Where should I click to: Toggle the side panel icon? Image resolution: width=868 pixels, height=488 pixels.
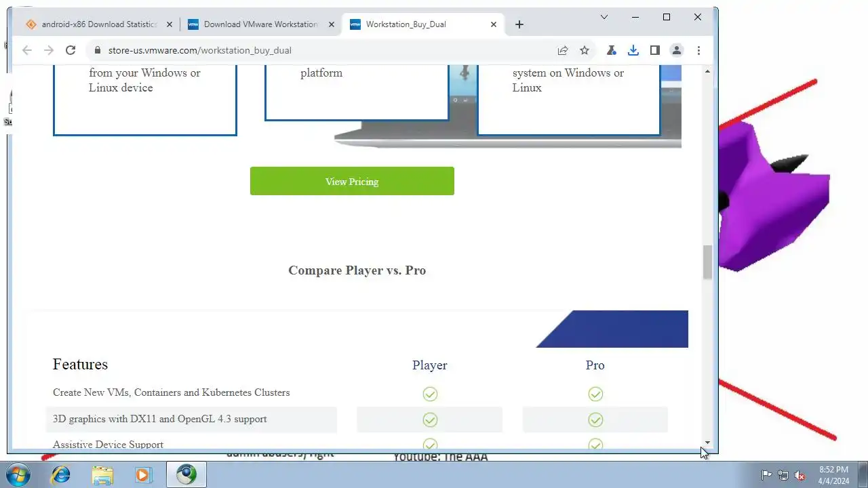pos(654,50)
